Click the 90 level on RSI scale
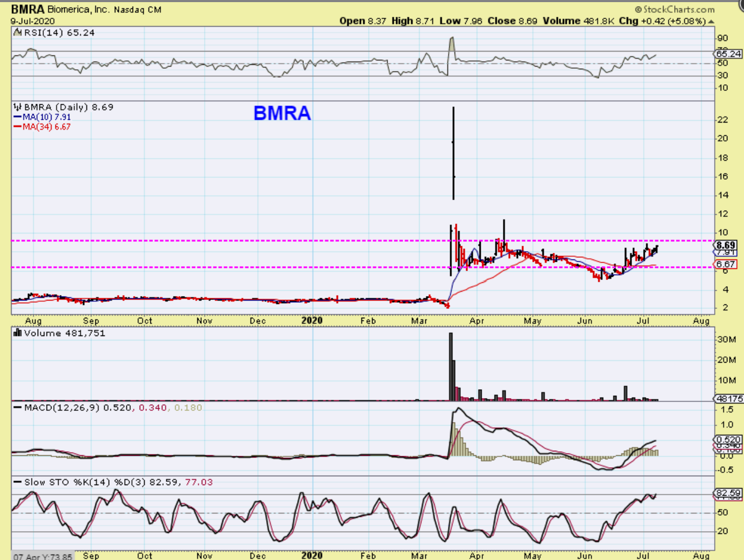744x560 pixels. (722, 38)
